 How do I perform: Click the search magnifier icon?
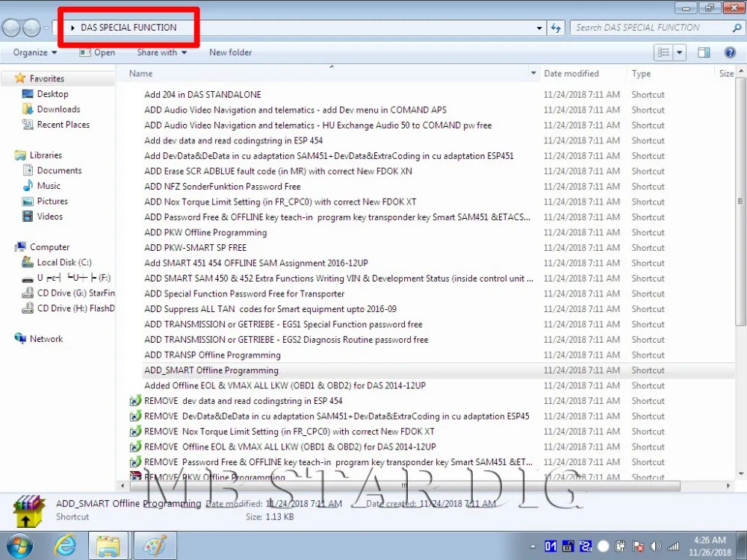coord(737,28)
